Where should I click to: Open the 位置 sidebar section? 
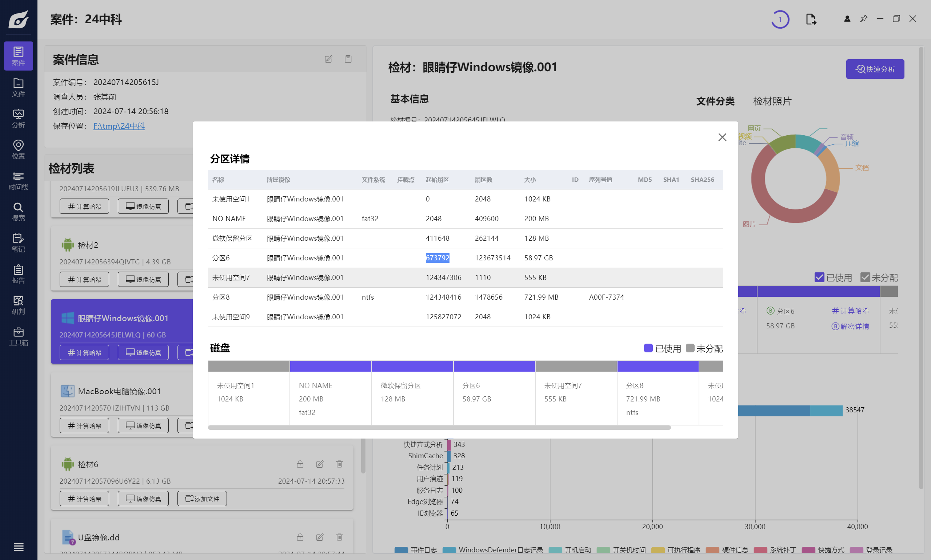(19, 149)
